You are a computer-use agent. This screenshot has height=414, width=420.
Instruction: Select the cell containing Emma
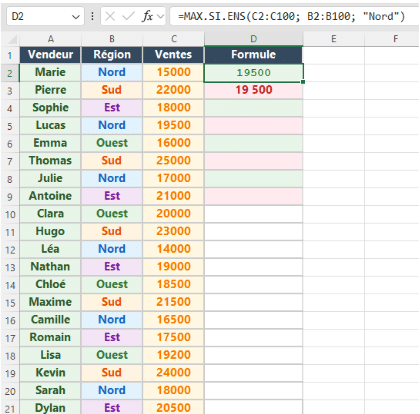tap(50, 143)
